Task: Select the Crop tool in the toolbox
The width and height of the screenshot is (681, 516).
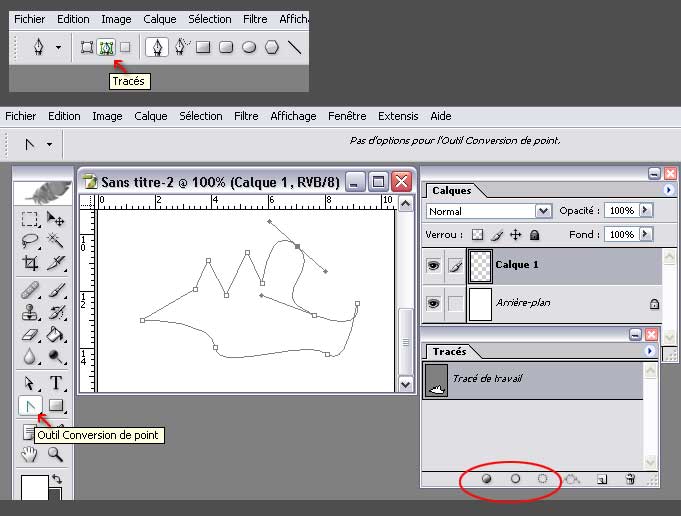Action: pos(30,263)
